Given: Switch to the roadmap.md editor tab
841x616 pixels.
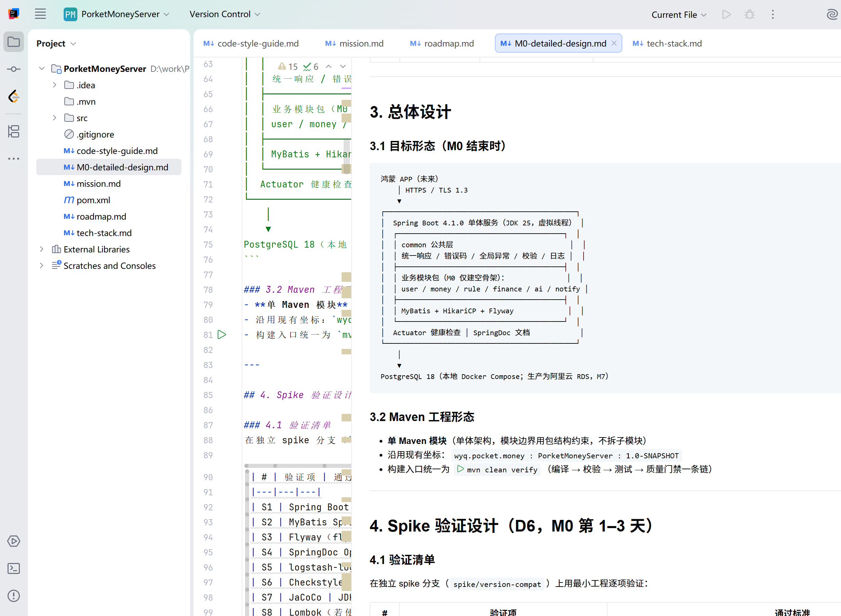Looking at the screenshot, I should (x=442, y=43).
